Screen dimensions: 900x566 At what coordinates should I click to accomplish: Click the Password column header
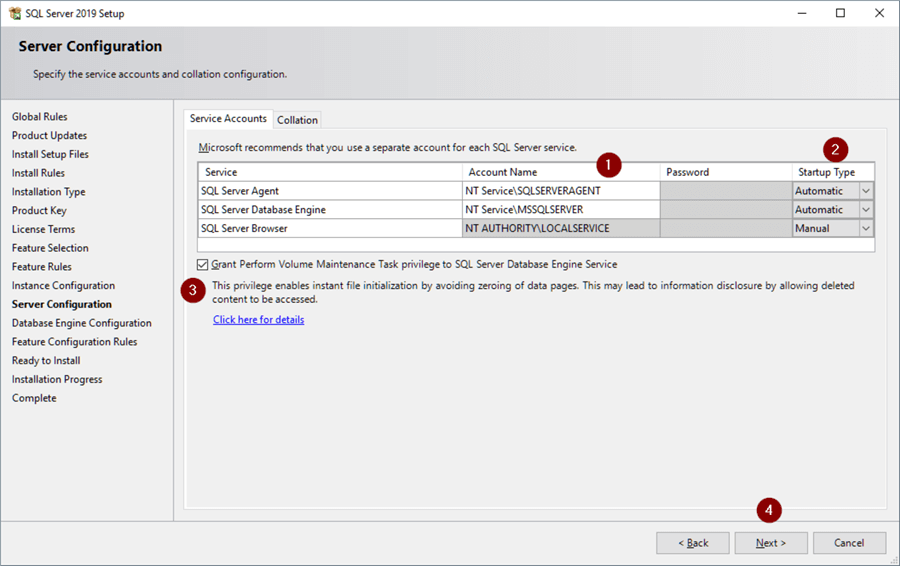coord(726,172)
